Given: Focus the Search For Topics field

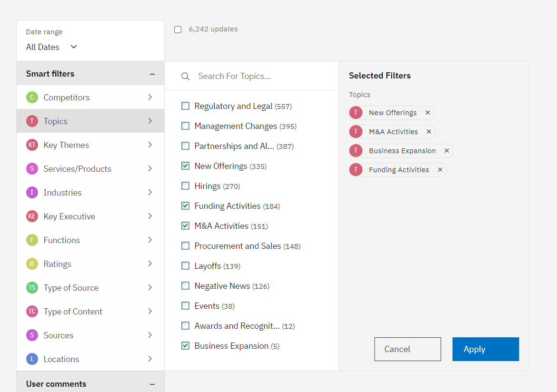Looking at the screenshot, I should click(251, 76).
